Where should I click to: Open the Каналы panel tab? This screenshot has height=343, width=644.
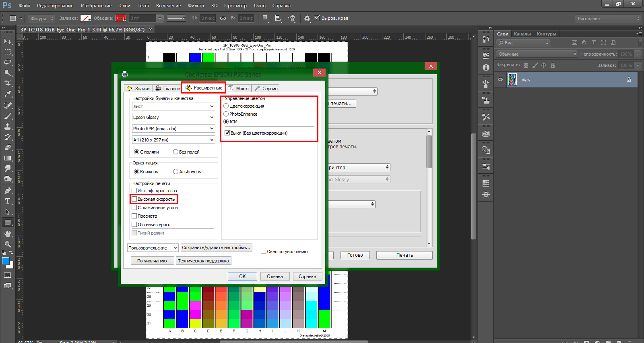[x=522, y=34]
